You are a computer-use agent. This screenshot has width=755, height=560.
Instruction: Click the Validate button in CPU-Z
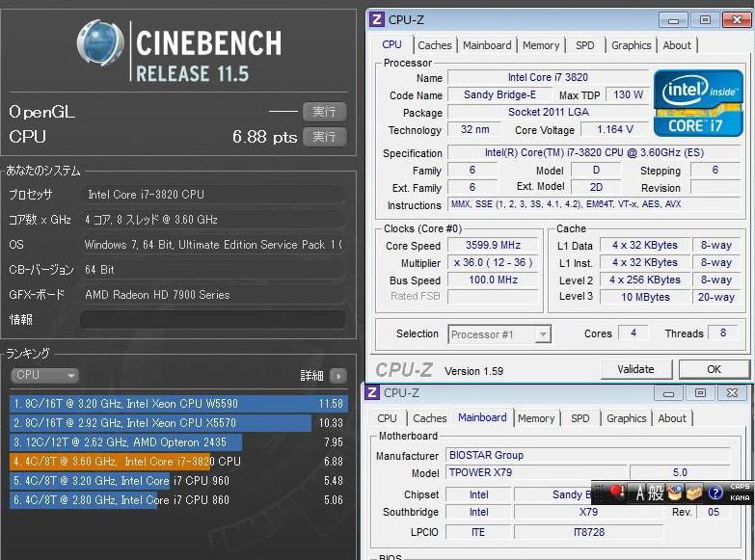click(635, 369)
